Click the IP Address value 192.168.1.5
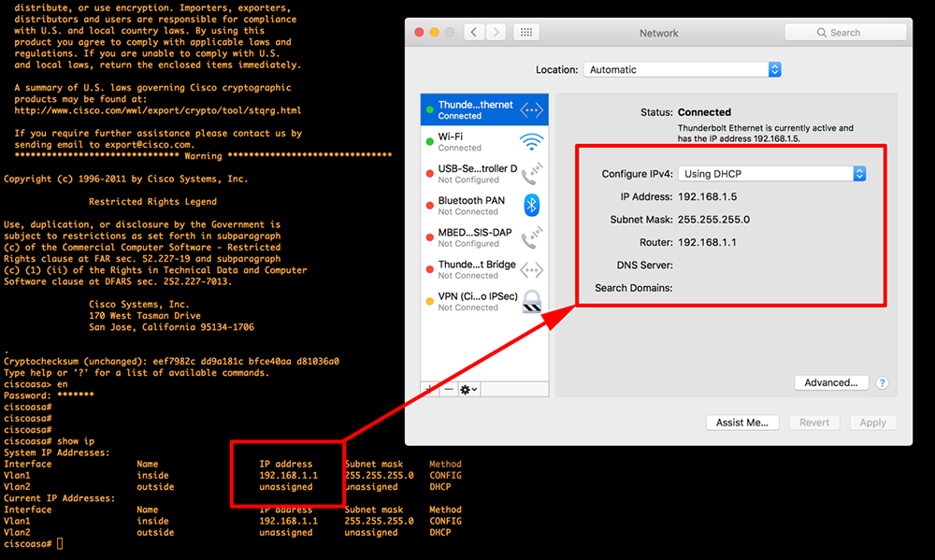 (707, 197)
